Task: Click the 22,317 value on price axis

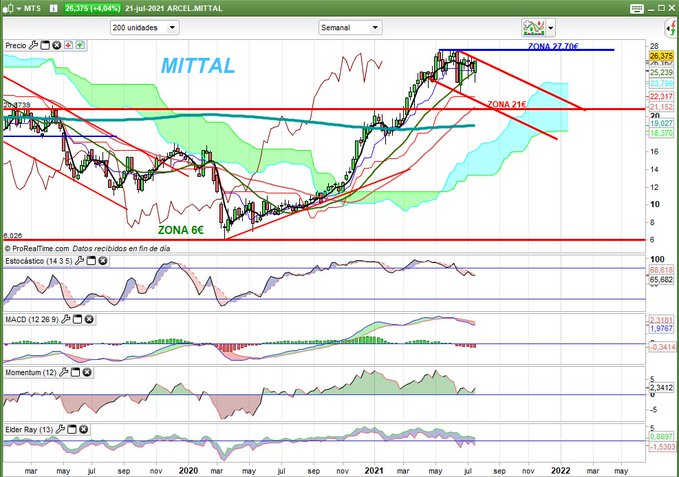Action: pos(661,97)
